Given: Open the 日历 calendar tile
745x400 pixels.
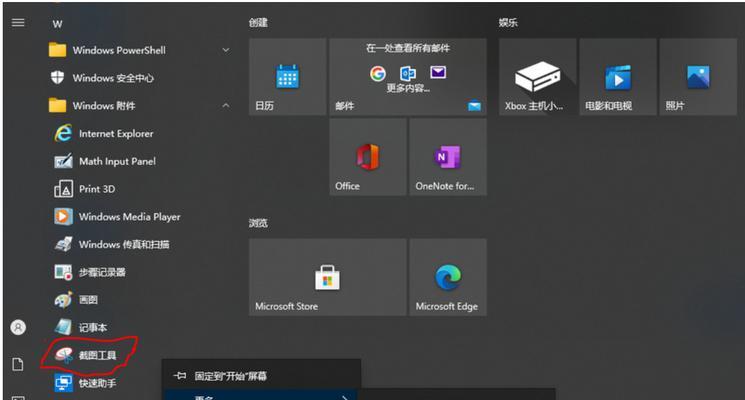Looking at the screenshot, I should [x=287, y=76].
